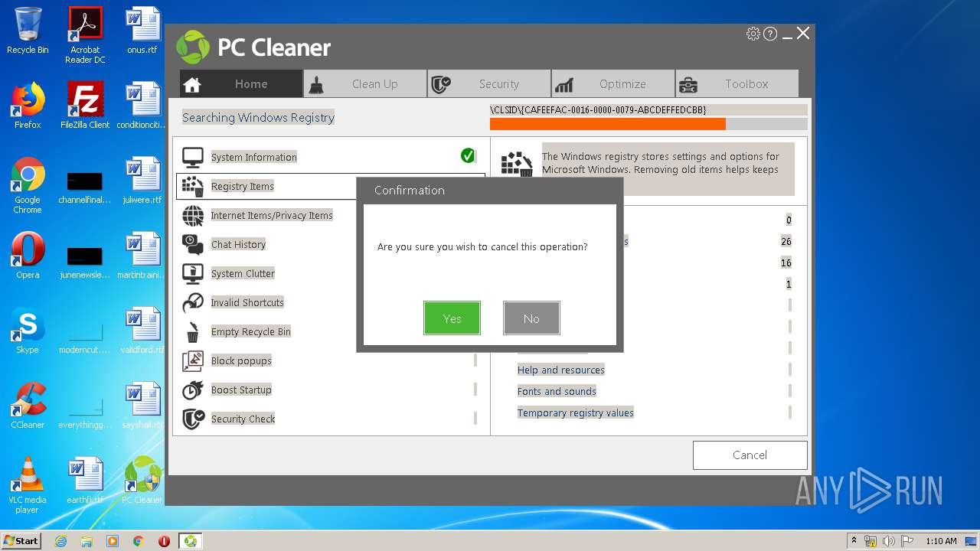This screenshot has width=980, height=551.
Task: Select the Security Check shield icon
Action: tap(193, 419)
